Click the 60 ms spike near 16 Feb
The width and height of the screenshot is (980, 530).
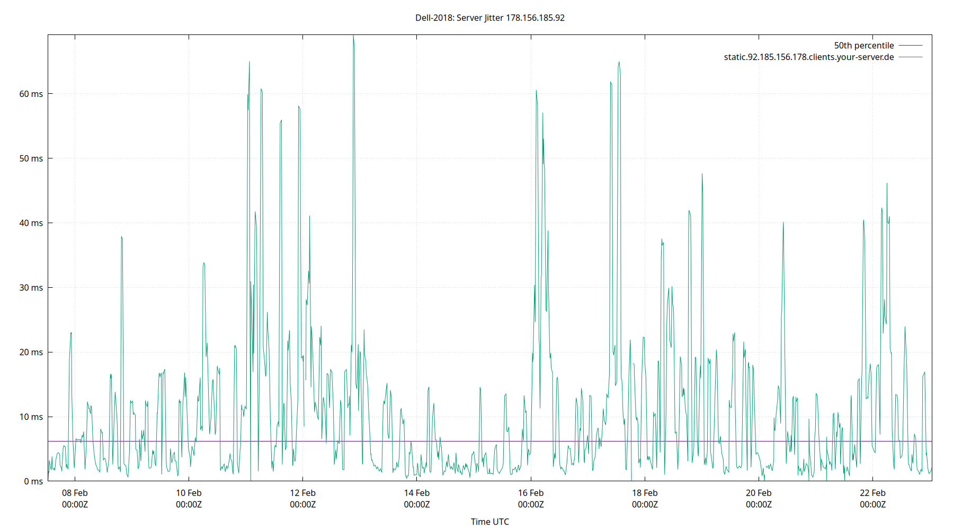536,93
